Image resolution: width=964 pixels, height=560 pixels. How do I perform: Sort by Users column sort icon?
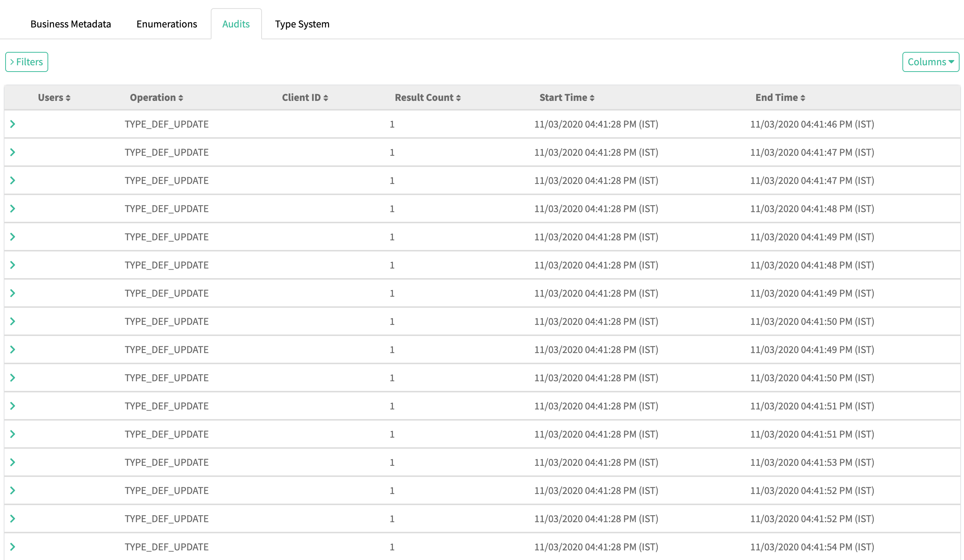68,98
